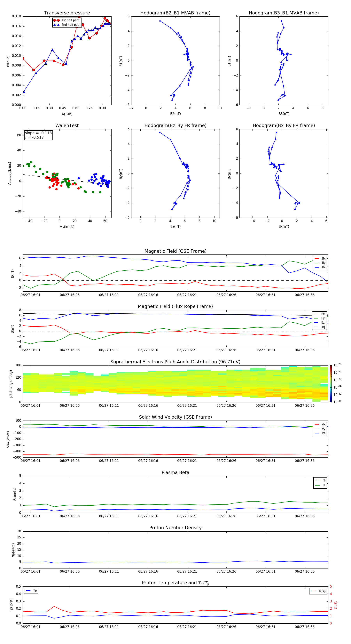Click the 'r = -0.517' annotation
Screen dimensions: 351x644
click(35, 137)
